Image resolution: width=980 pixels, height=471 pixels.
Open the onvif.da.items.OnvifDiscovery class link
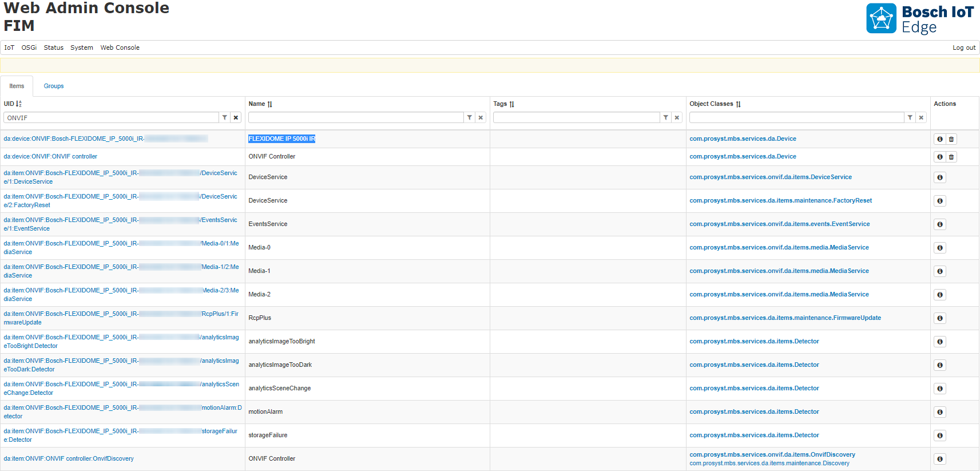pyautogui.click(x=772, y=454)
